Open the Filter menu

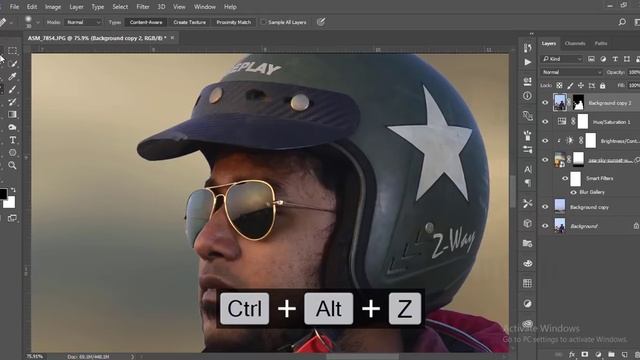coord(143,7)
